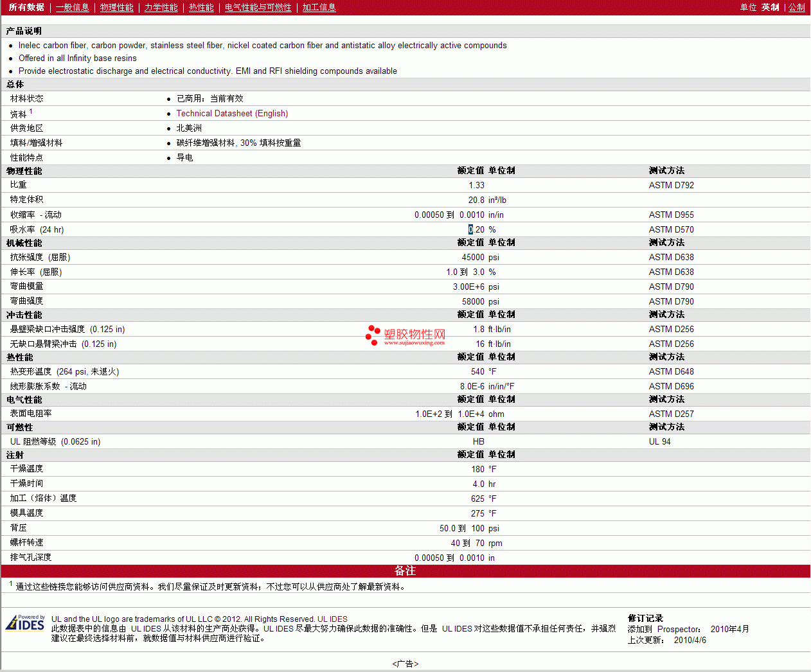Click the 螺杆转速 row label
The width and height of the screenshot is (811, 672).
click(27, 543)
